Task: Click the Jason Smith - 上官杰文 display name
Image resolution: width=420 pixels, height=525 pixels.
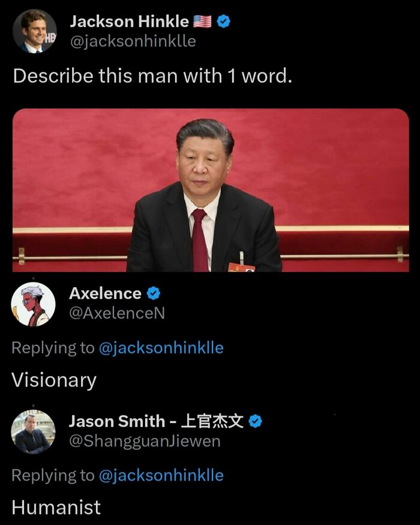Action: click(156, 421)
